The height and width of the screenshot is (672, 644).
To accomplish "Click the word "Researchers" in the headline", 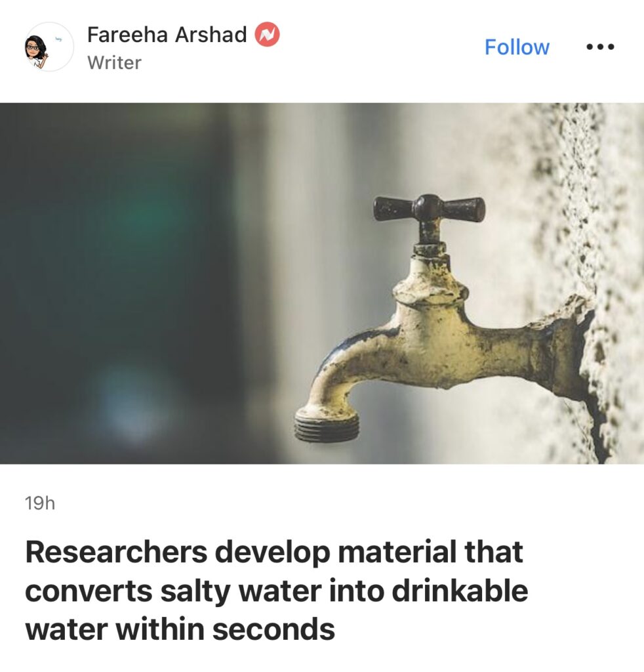I will tap(117, 552).
